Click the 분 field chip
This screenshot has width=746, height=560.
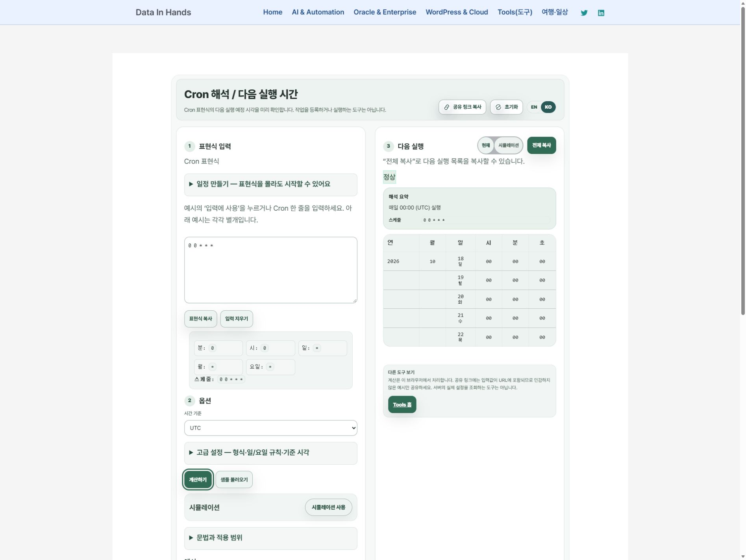(218, 348)
